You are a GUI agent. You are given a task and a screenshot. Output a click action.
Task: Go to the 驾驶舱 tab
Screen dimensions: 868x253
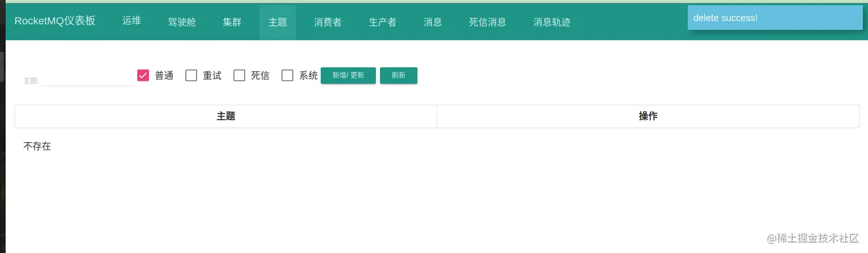tap(182, 22)
